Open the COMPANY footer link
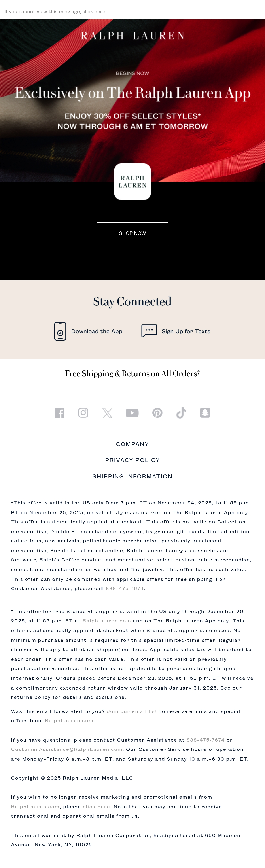265x868 pixels. tap(132, 444)
